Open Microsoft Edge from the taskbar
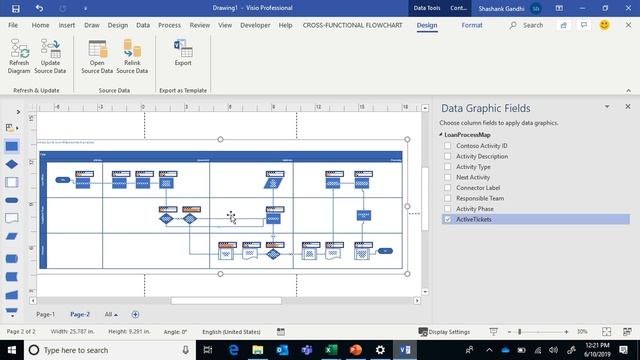640x360 pixels. click(233, 350)
